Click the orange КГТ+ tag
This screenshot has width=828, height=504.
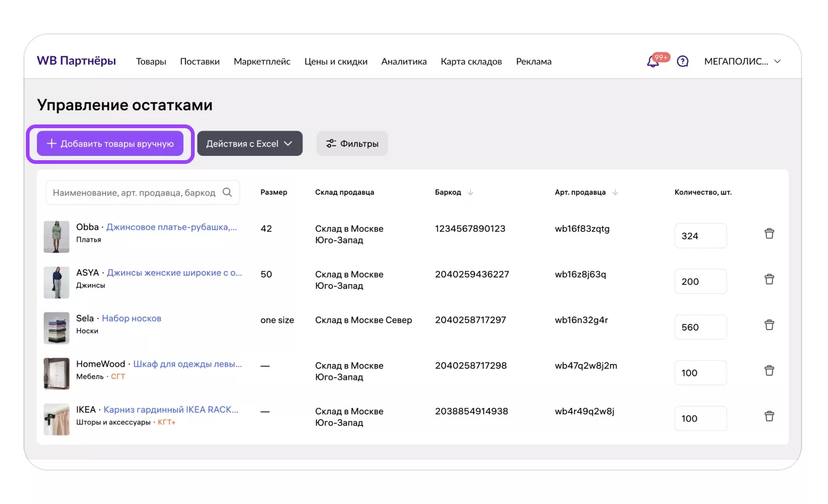(166, 422)
